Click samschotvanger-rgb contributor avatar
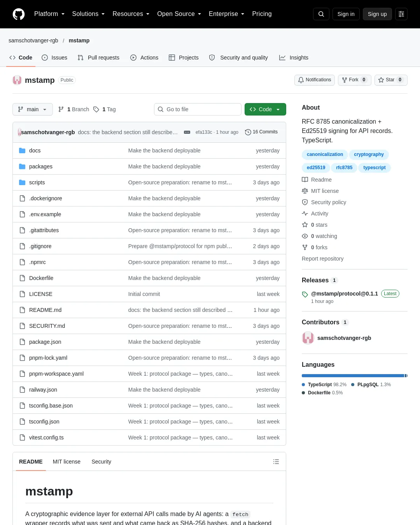The image size is (420, 525). coord(308,338)
